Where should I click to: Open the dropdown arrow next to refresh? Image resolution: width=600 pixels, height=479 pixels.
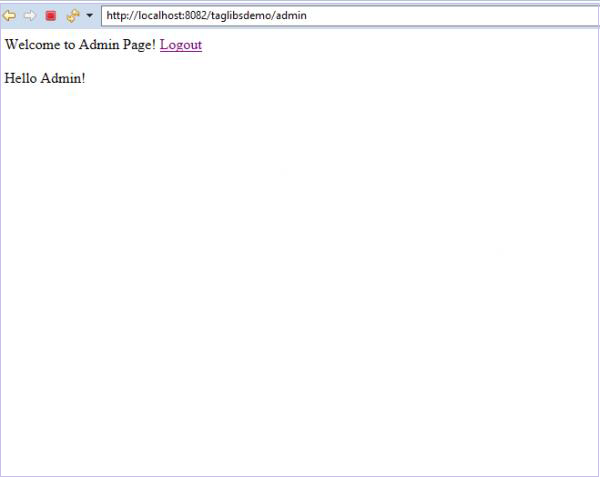89,16
